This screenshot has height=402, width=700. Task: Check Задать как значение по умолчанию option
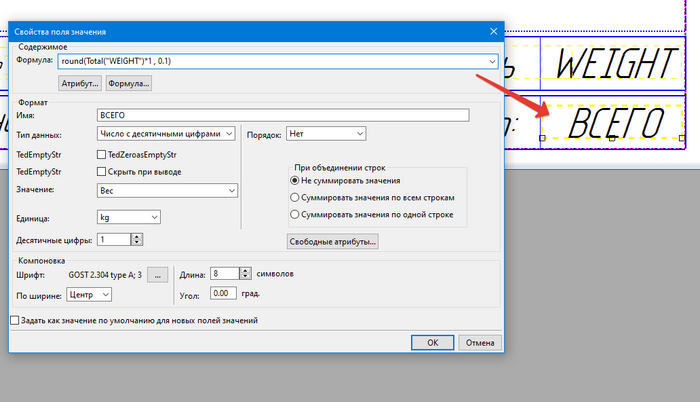point(15,320)
